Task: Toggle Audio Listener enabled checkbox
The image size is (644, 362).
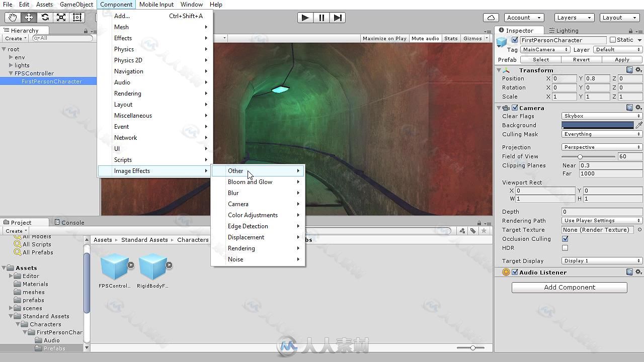Action: coord(515,272)
